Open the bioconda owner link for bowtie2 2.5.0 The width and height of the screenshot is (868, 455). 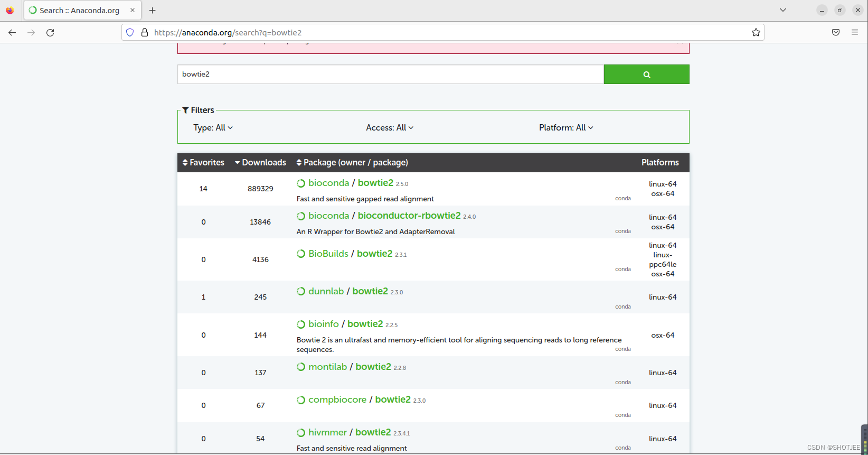[329, 183]
